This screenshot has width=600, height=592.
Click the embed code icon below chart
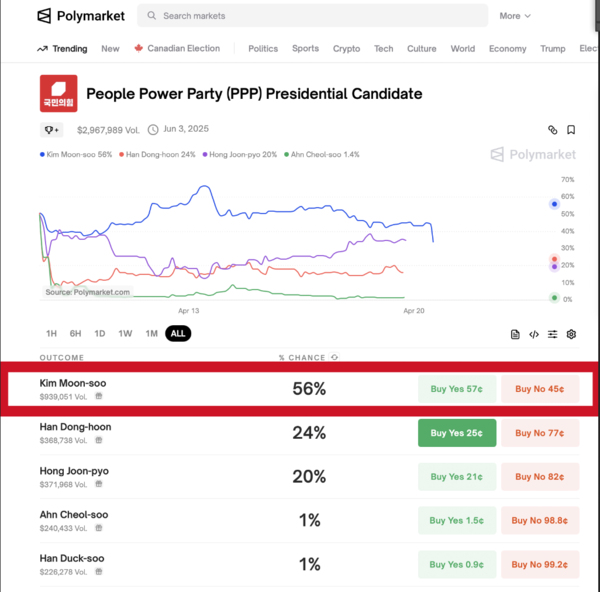pyautogui.click(x=534, y=334)
